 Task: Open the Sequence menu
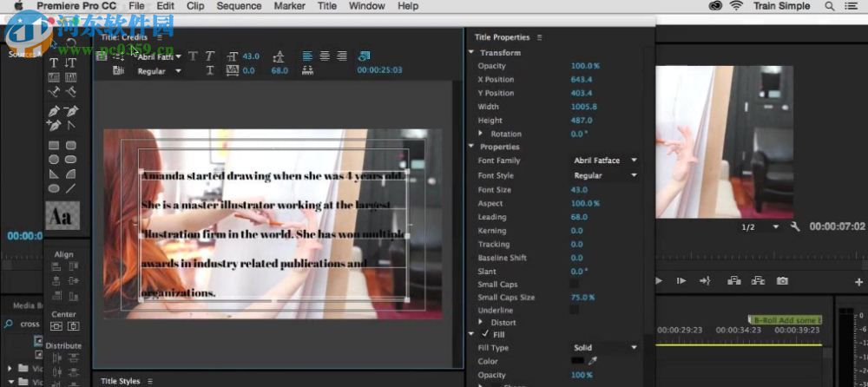(240, 6)
